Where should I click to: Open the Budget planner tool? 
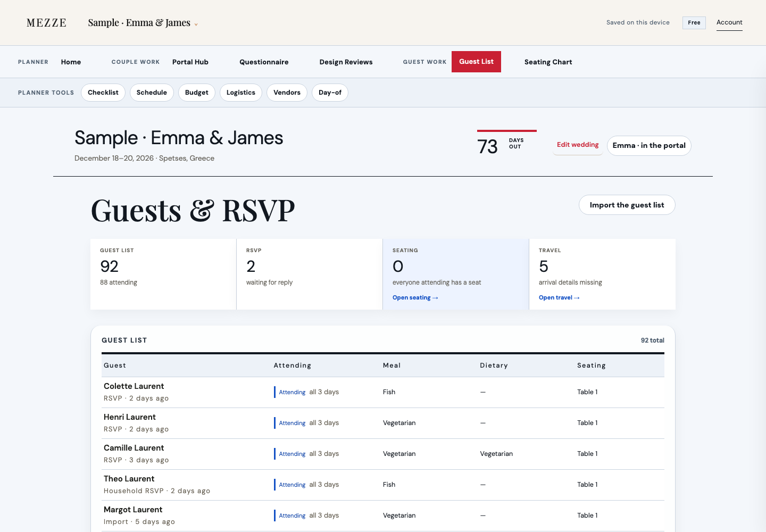coord(197,93)
